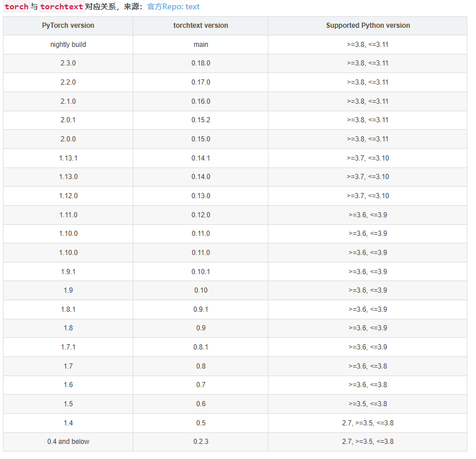This screenshot has height=459, width=476.
Task: Click torchtext version cell '0.5'
Action: coord(201,423)
